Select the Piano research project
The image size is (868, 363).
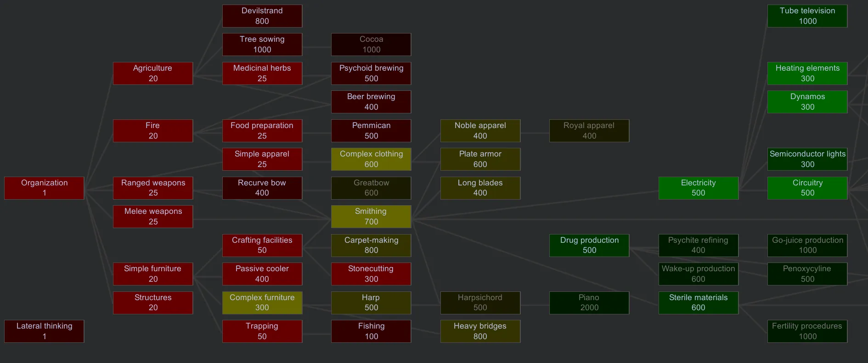(x=589, y=303)
